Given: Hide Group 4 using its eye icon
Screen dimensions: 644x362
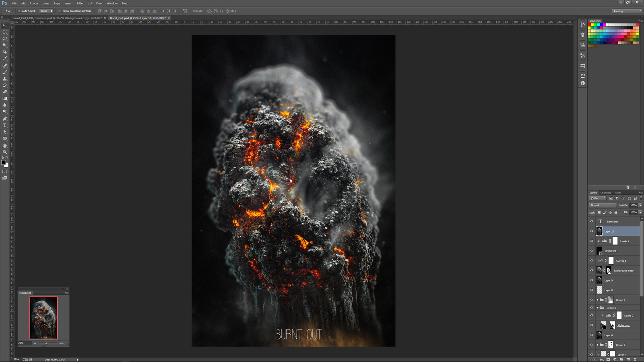Looking at the screenshot, I should click(592, 300).
